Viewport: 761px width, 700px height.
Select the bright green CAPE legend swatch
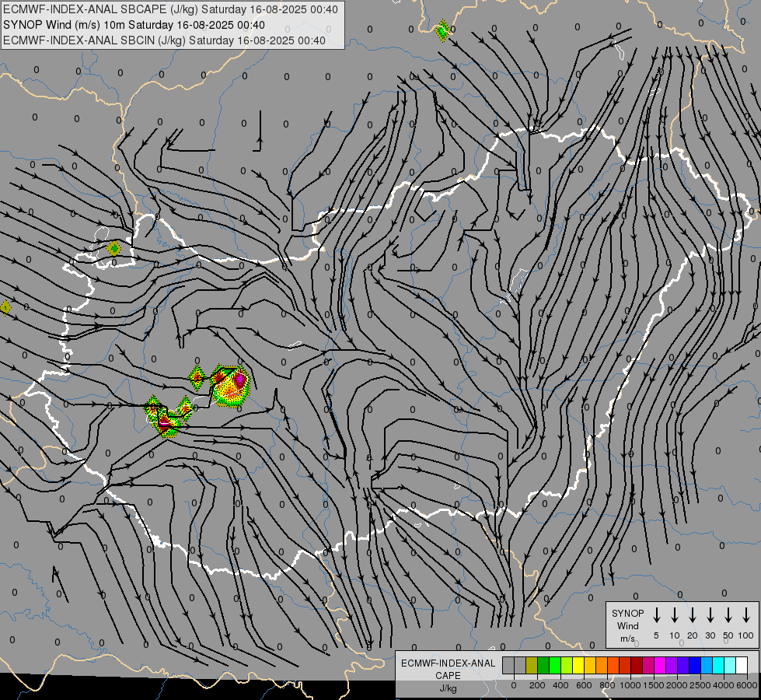point(555,665)
